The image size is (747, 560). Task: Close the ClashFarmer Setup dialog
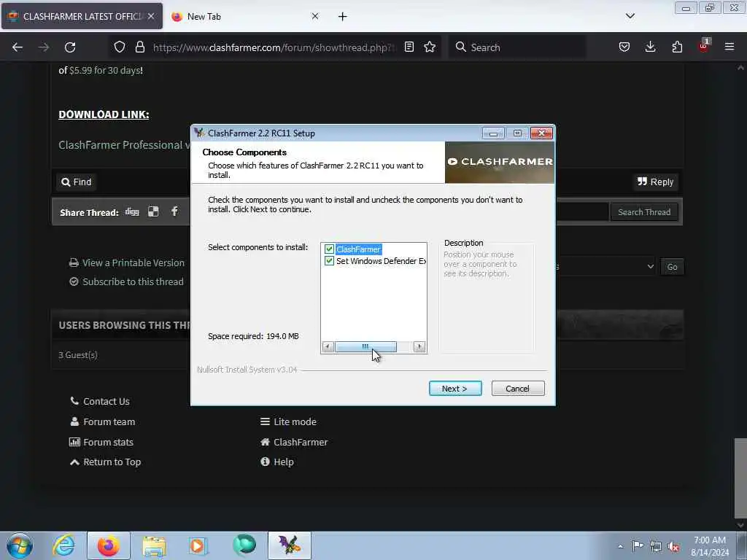tap(541, 133)
